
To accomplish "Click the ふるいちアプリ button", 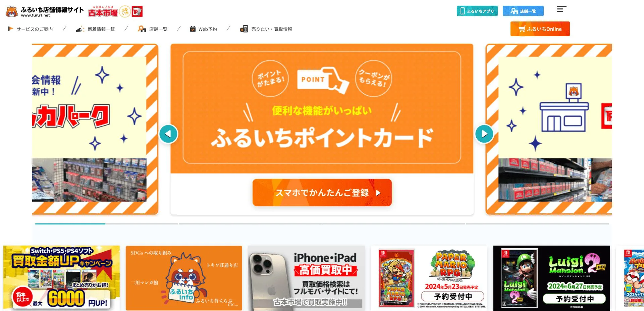I will point(477,11).
